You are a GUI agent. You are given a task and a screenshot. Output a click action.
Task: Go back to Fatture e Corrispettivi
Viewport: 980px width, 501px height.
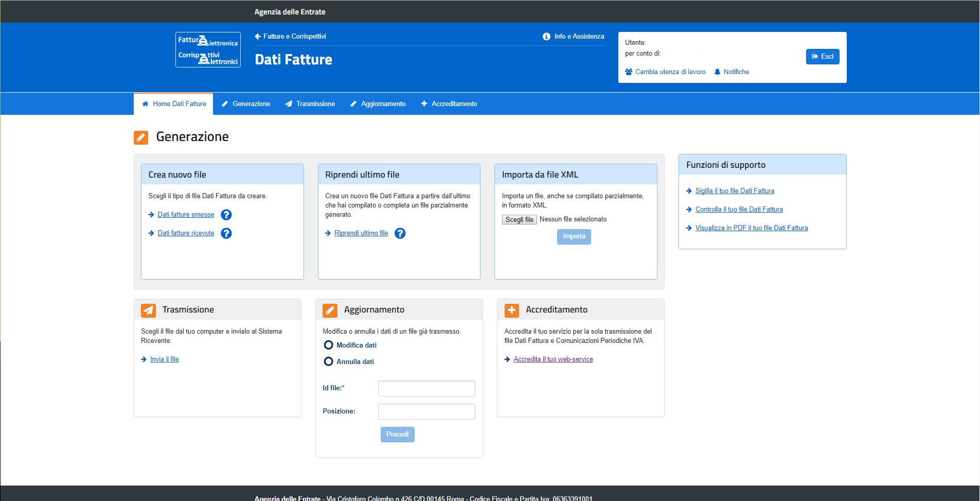pos(290,37)
